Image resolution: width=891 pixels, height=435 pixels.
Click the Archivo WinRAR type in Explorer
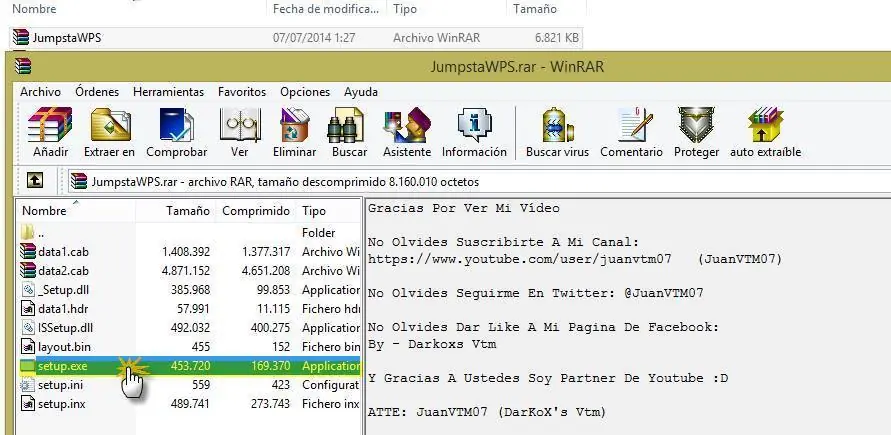[x=436, y=38]
